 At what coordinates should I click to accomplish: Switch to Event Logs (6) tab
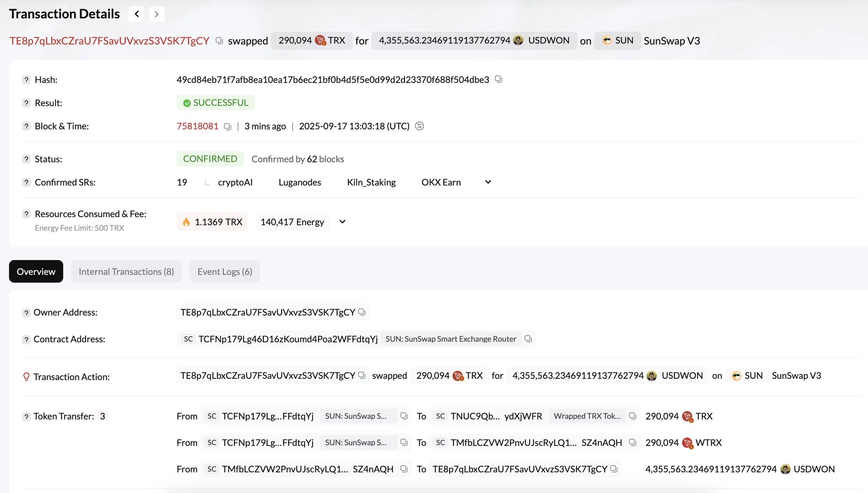pos(225,272)
